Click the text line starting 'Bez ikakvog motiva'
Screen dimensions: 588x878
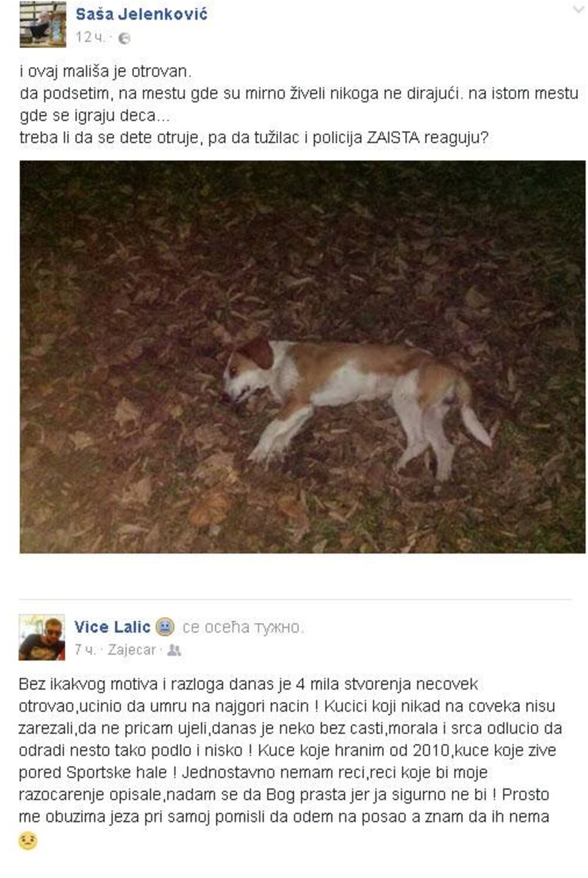pos(249,684)
